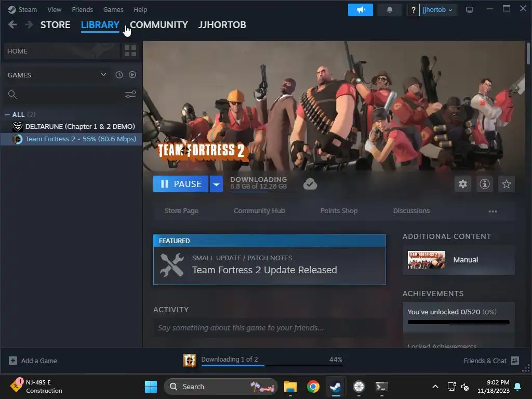The width and height of the screenshot is (532, 399).
Task: Click Add a Game button
Action: 33,361
